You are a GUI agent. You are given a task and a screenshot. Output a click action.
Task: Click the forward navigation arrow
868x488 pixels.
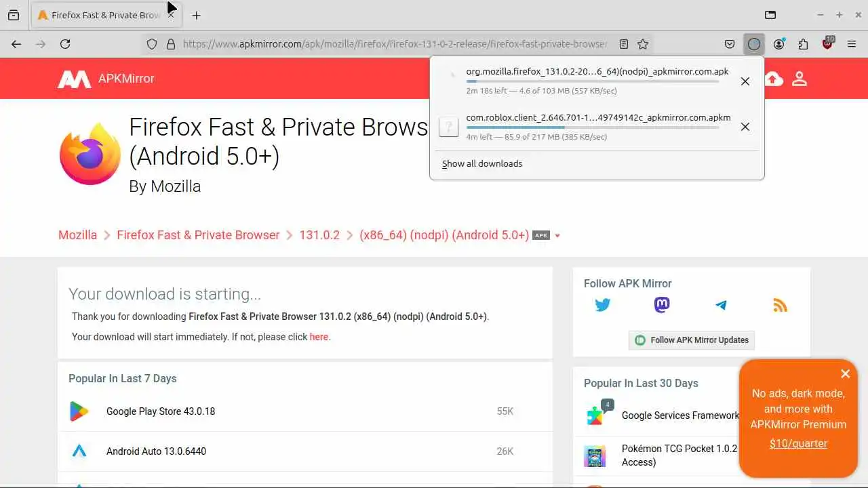[x=41, y=44]
